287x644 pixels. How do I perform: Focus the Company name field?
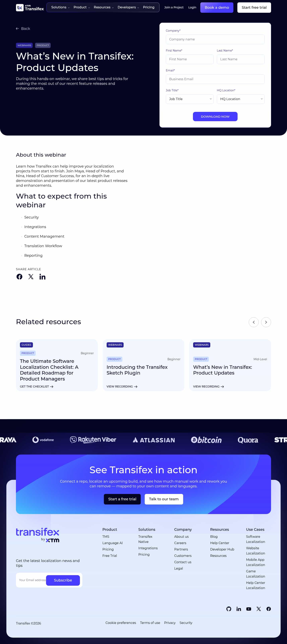[x=215, y=39]
